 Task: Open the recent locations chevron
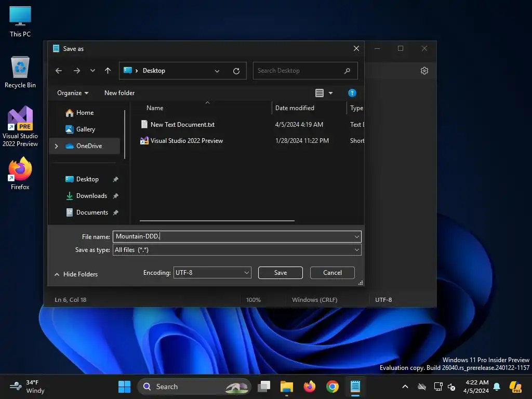[x=92, y=71]
